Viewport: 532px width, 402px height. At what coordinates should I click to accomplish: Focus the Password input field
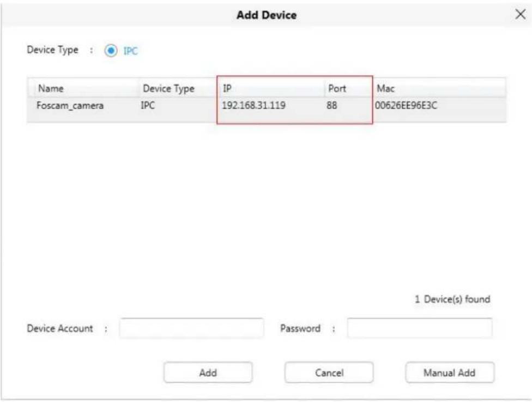tap(420, 328)
